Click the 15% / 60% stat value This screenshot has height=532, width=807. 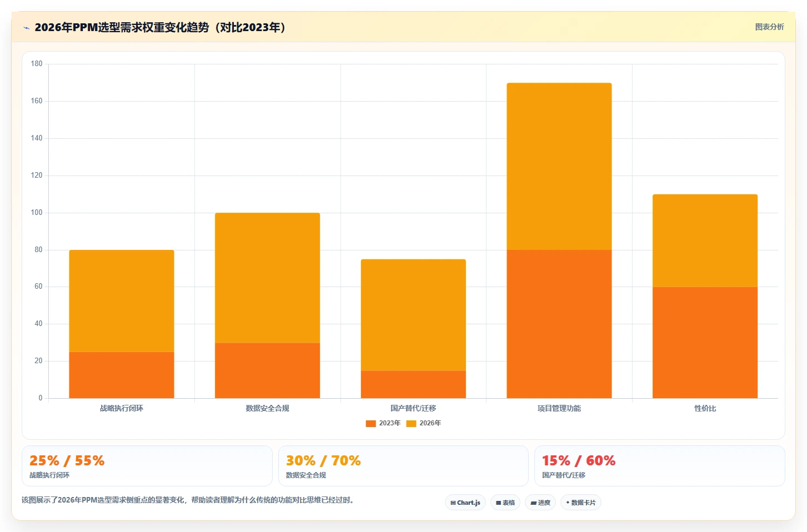[579, 461]
